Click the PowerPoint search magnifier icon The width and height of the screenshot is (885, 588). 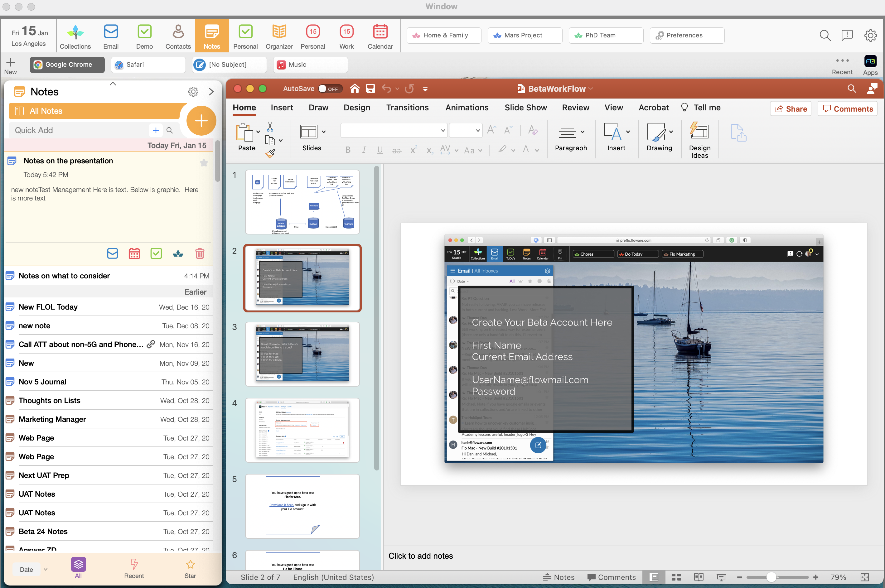coord(852,89)
